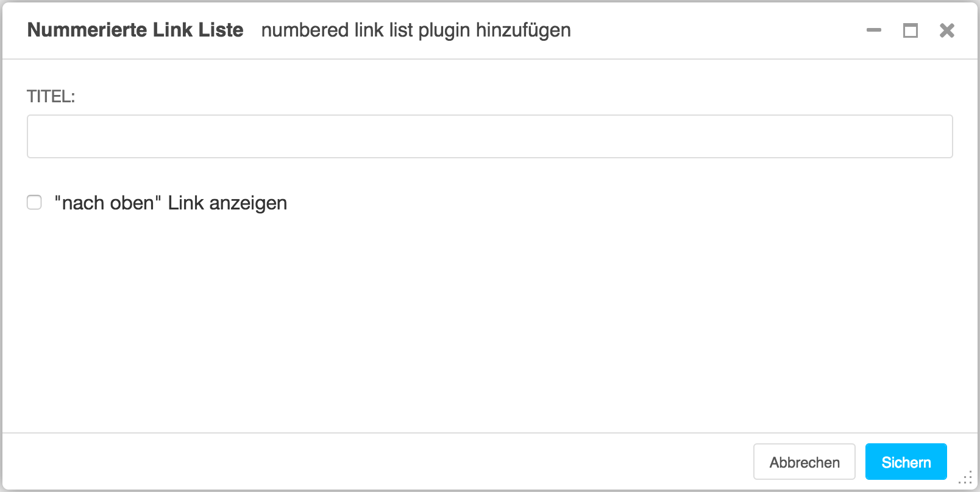
Task: Collapse the dialog using the dash icon
Action: pyautogui.click(x=874, y=30)
